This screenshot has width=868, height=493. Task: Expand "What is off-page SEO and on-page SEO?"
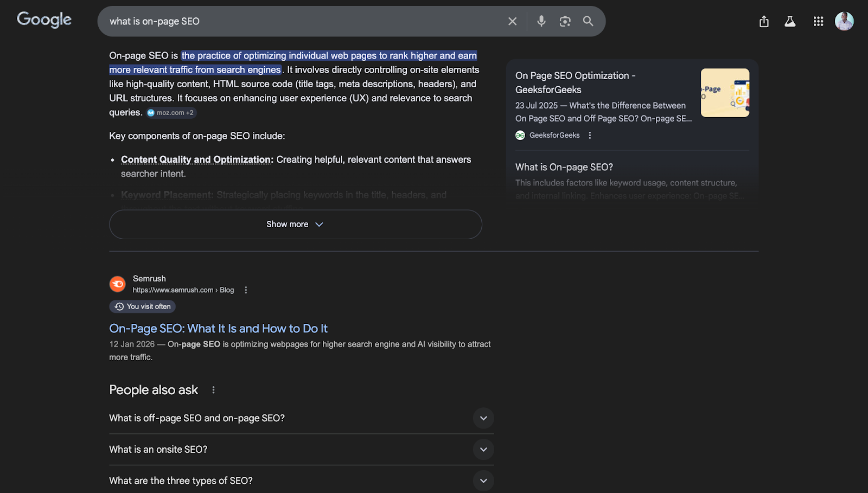point(483,418)
